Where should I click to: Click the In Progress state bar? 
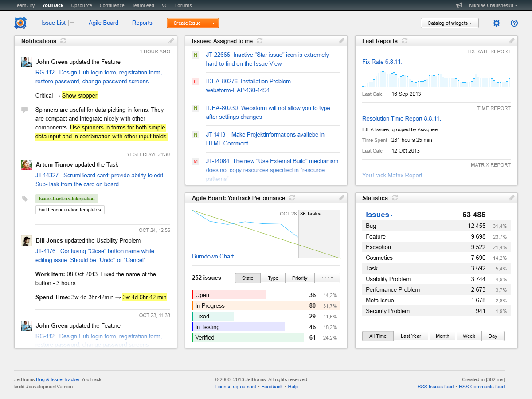266,305
